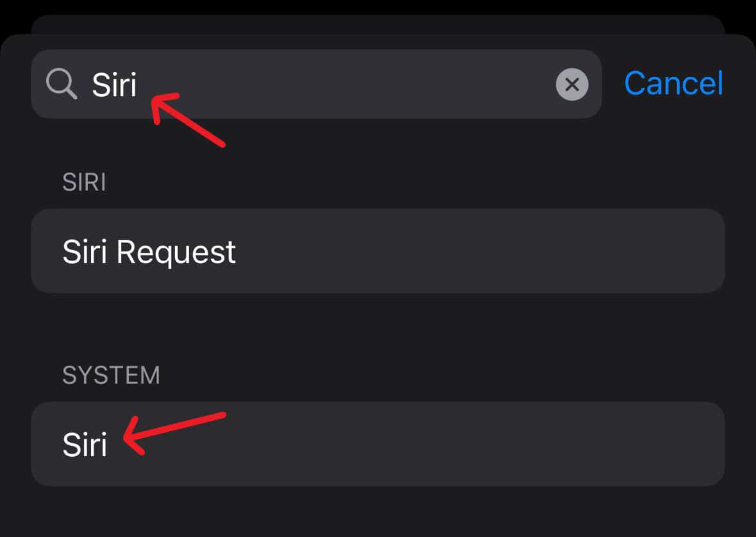Image resolution: width=756 pixels, height=537 pixels.
Task: Click the 'Siri Request' text label
Action: [x=149, y=252]
